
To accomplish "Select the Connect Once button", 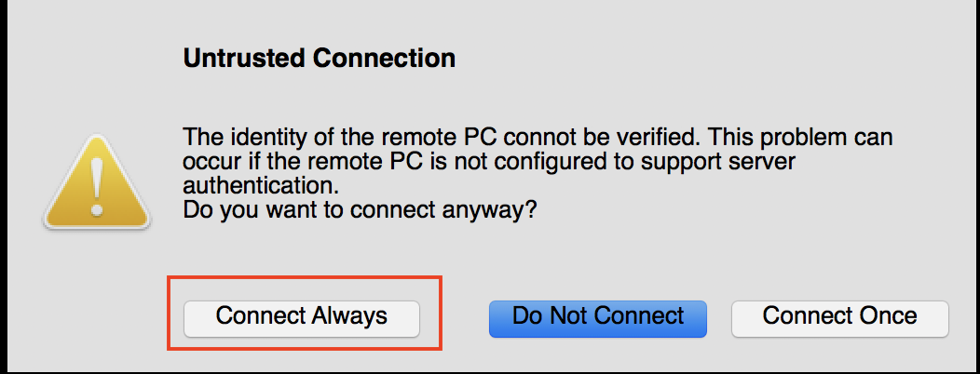I will pos(840,319).
